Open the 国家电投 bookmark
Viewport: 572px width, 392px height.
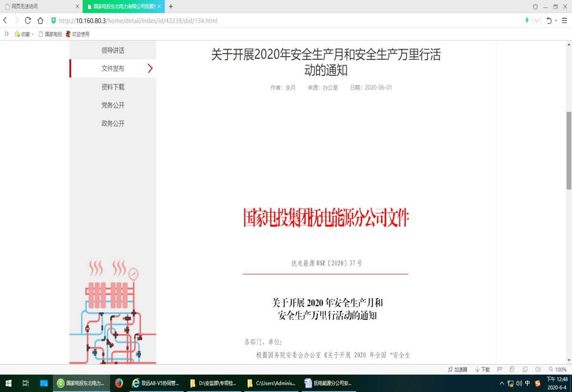50,34
